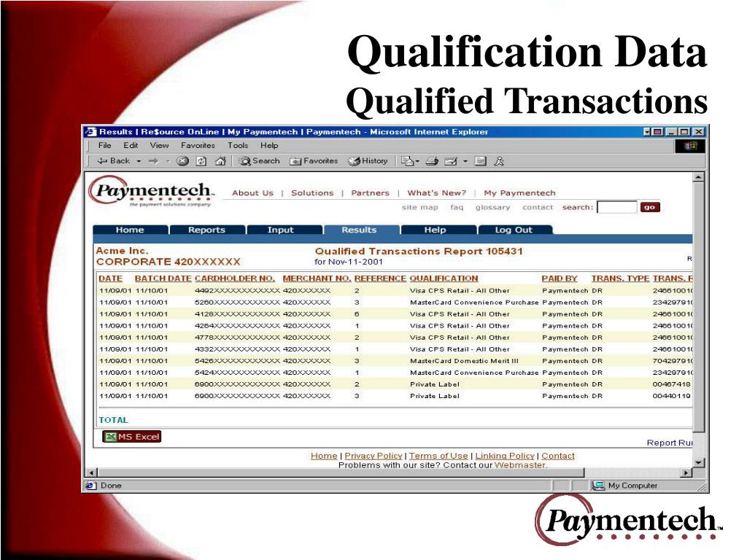Click inside the site search field
Screen dimensions: 747x560
[x=617, y=207]
